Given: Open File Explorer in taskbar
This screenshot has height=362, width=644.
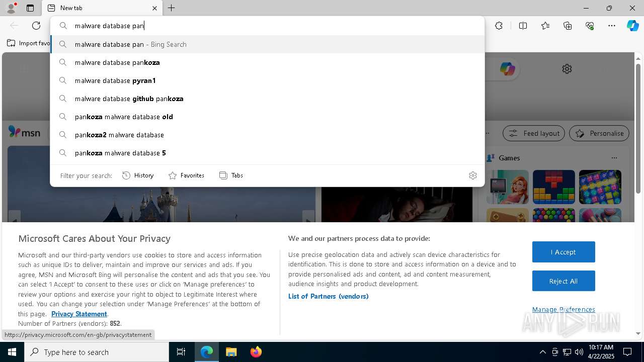Looking at the screenshot, I should pos(231,352).
